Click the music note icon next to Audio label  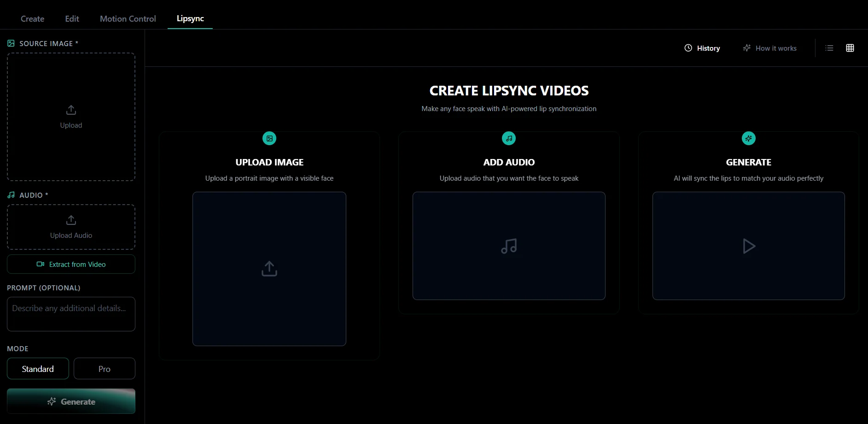click(x=11, y=195)
